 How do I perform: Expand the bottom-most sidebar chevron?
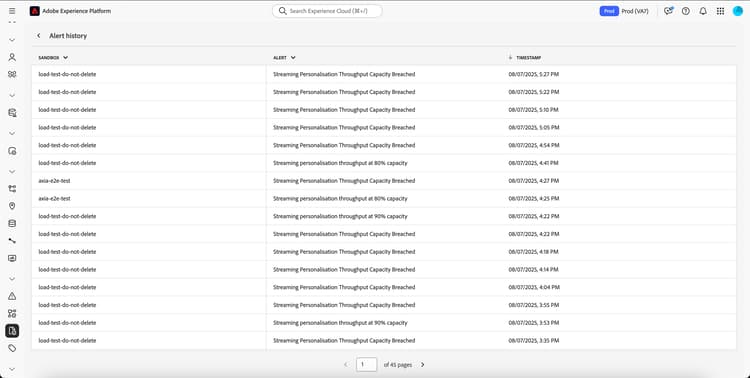[12, 369]
